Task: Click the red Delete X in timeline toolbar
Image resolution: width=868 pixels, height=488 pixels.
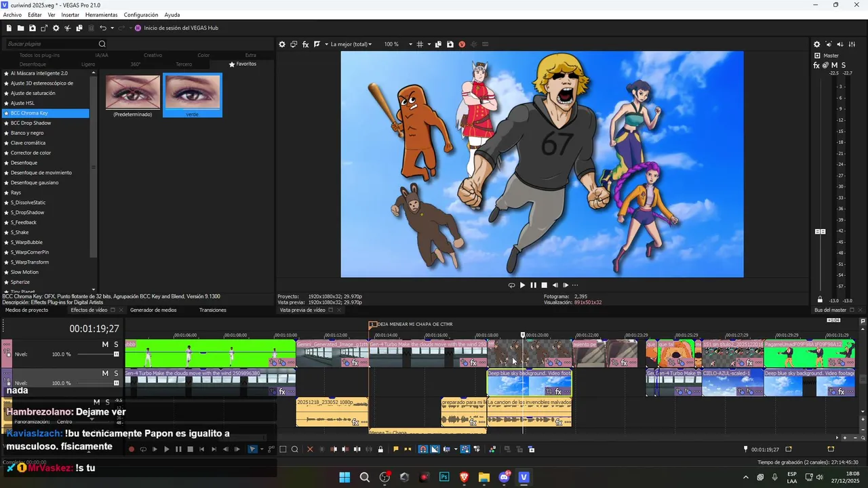Action: pos(311,449)
